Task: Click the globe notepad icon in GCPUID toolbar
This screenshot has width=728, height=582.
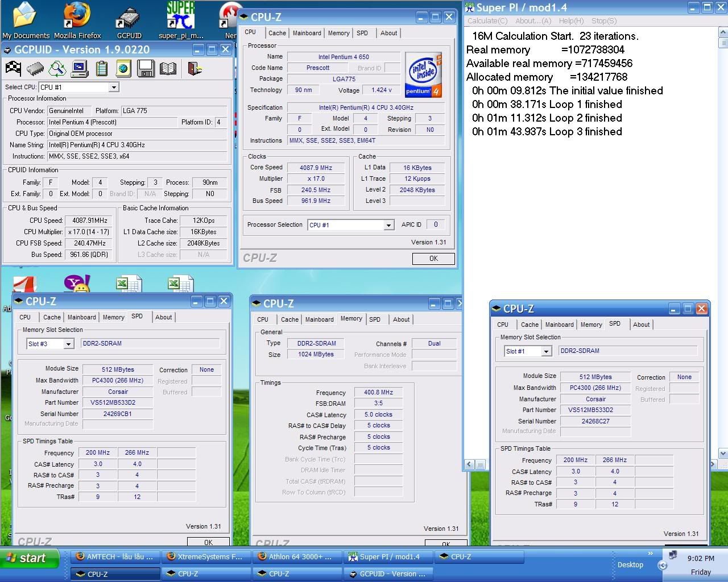Action: [123, 69]
